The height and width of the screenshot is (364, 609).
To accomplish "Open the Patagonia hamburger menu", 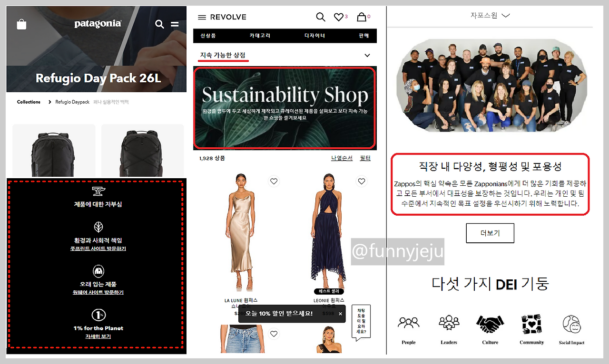I will tap(175, 24).
